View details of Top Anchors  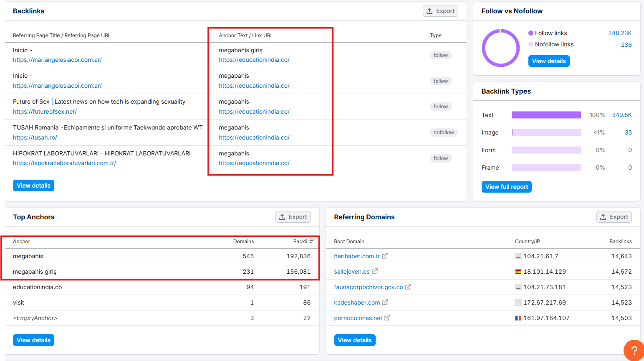(x=33, y=340)
